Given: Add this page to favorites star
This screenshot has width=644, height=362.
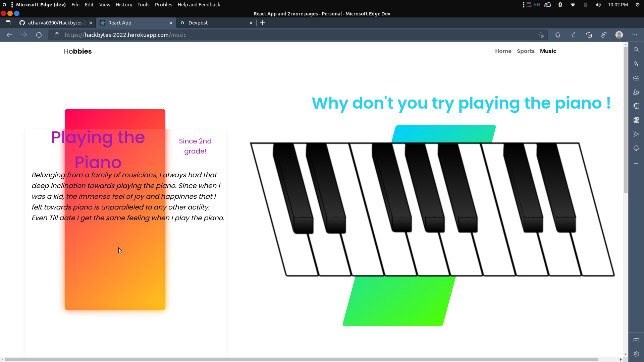Looking at the screenshot, I should (541, 35).
